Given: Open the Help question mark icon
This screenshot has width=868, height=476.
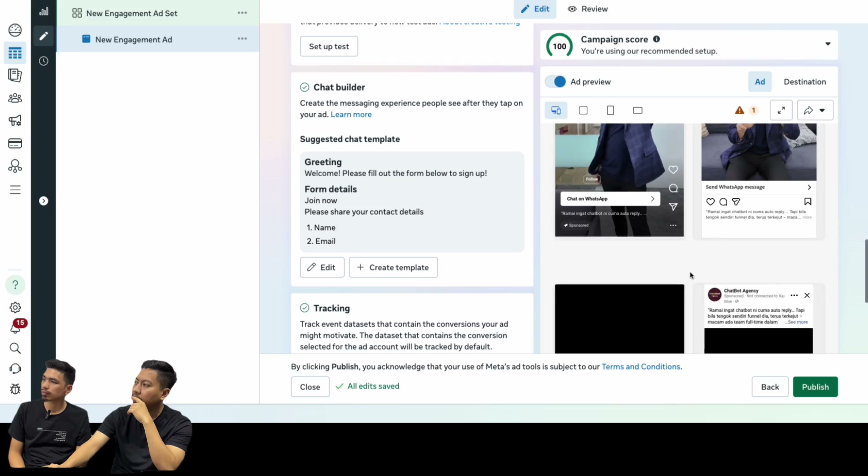Looking at the screenshot, I should click(x=15, y=285).
